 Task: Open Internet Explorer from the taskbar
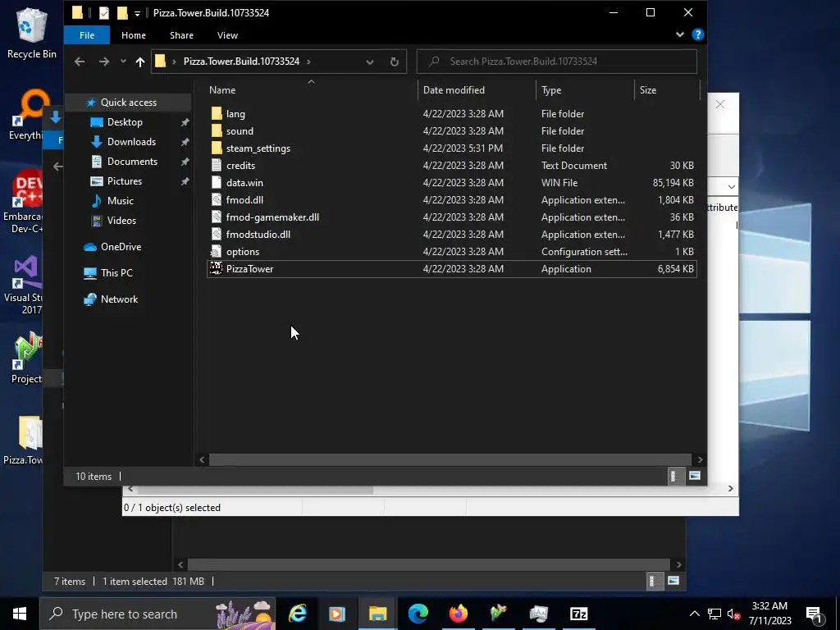coord(297,614)
